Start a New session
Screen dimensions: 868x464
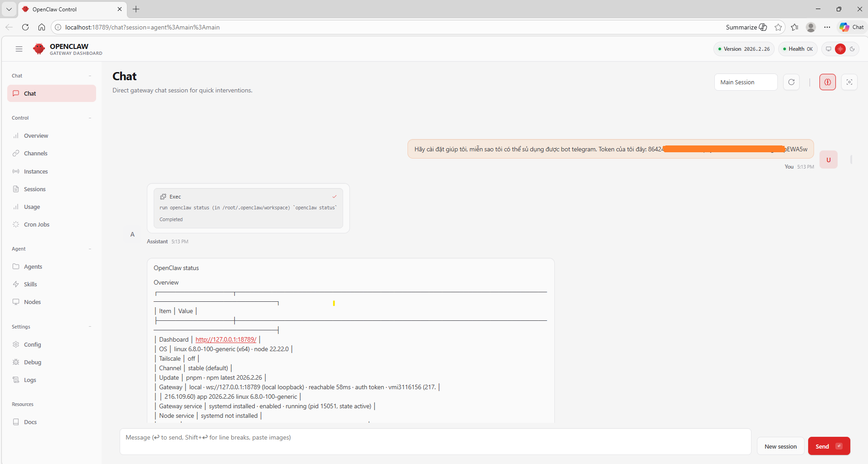click(x=781, y=446)
